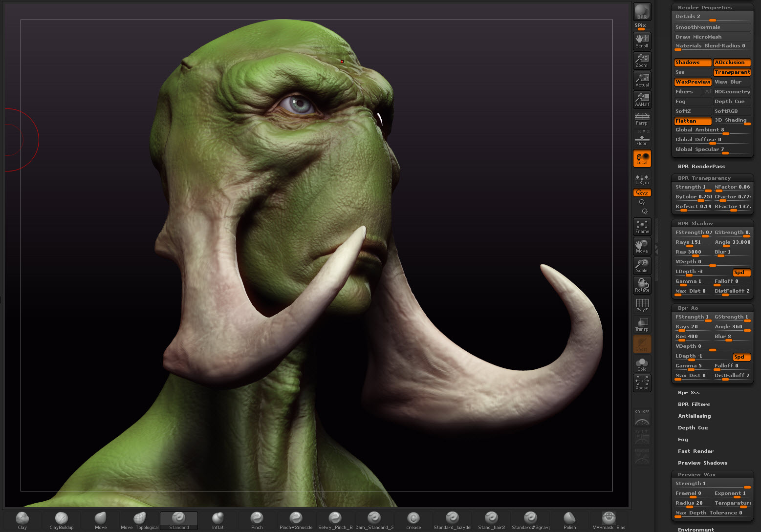Image resolution: width=761 pixels, height=532 pixels.
Task: Collapse Preview Wax section
Action: pyautogui.click(x=696, y=475)
